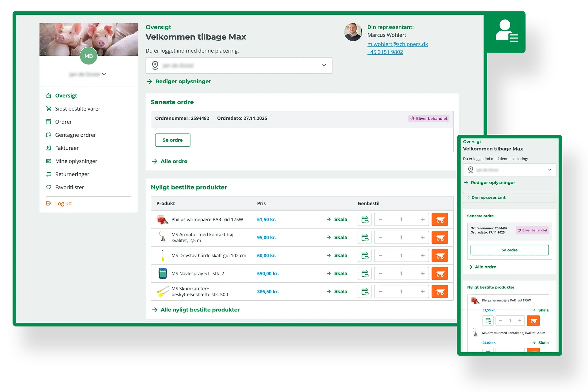The image size is (588, 392).
Task: Click the MB avatar circle
Action: click(x=89, y=56)
